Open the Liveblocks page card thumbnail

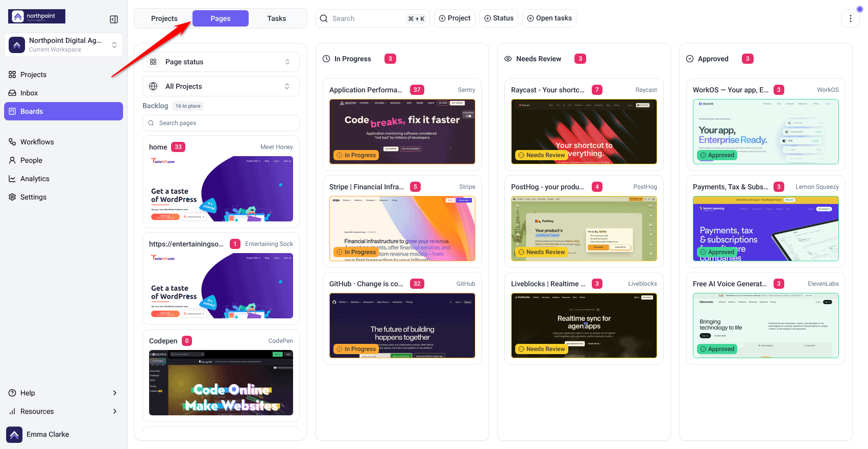(x=584, y=326)
